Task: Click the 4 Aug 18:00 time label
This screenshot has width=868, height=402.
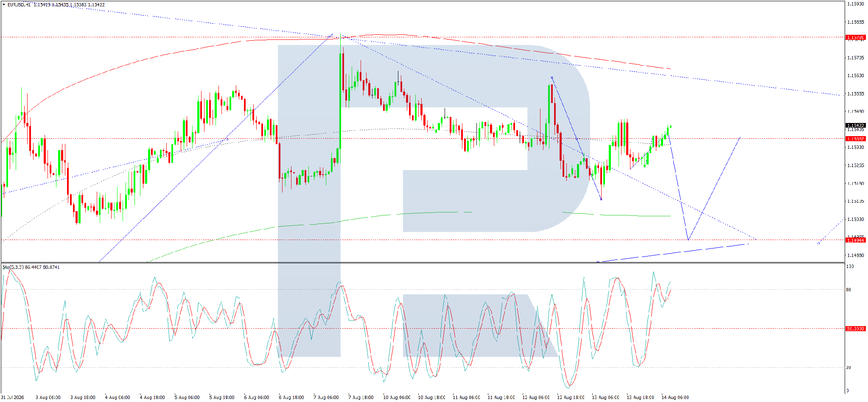Action: (x=152, y=397)
